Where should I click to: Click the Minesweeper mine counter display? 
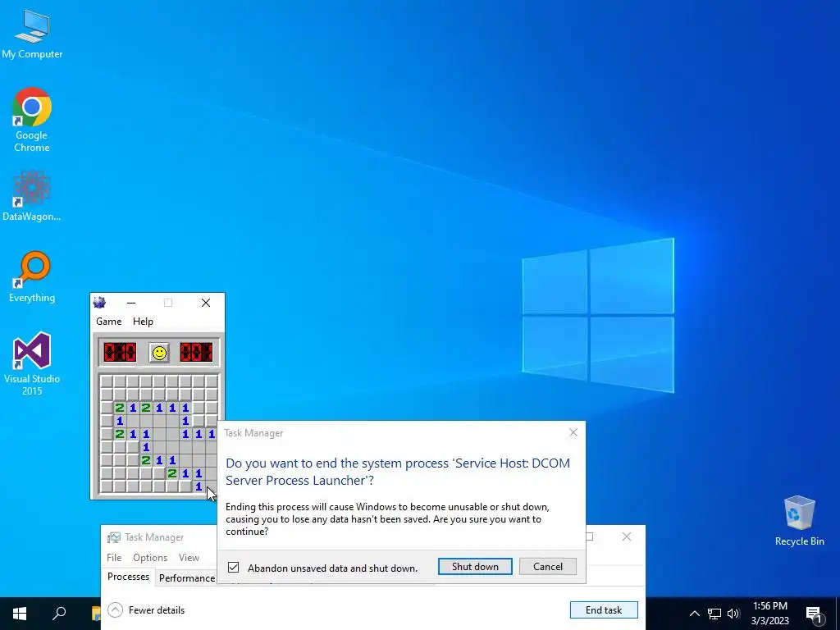click(120, 353)
